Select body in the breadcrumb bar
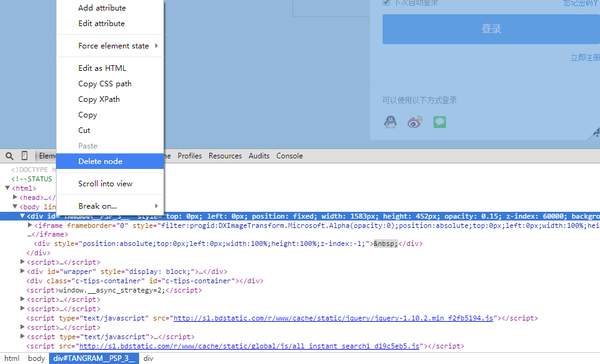The image size is (600, 364). click(36, 359)
